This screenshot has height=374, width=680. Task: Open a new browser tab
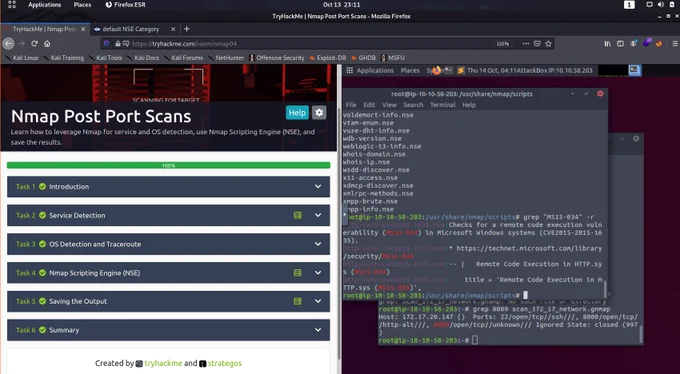click(x=186, y=29)
